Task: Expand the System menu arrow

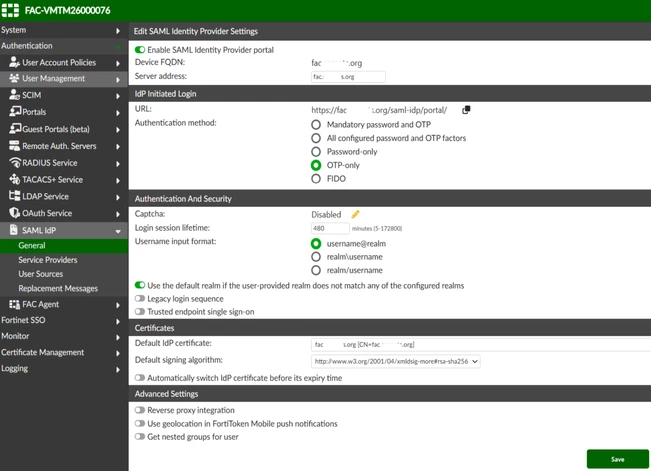Action: (x=118, y=31)
